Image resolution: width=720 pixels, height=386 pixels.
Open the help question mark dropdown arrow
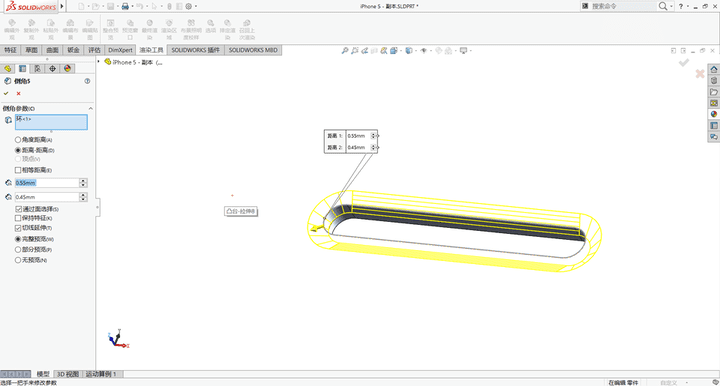coord(688,6)
